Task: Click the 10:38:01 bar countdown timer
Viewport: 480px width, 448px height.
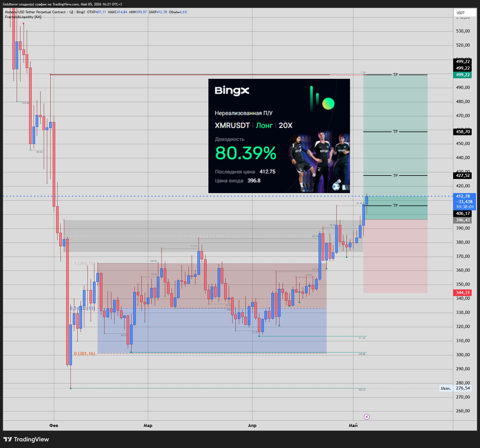Action: [x=464, y=207]
